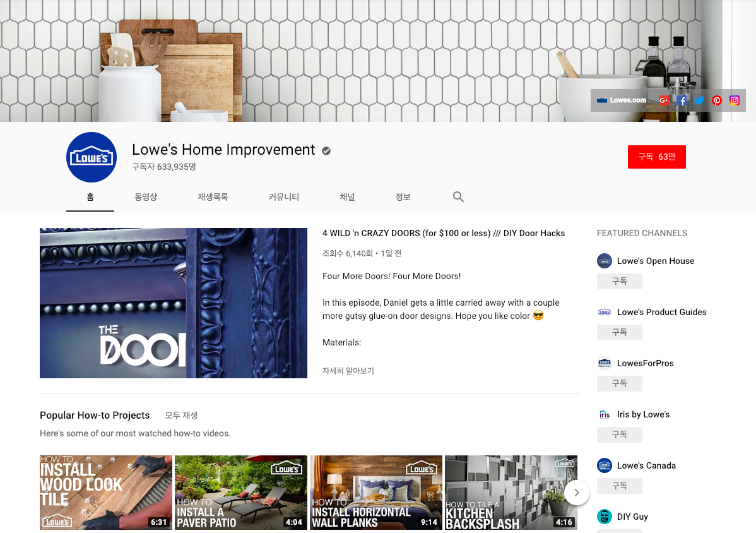
Task: Open Lowe's Open House channel avatar
Action: (x=605, y=261)
